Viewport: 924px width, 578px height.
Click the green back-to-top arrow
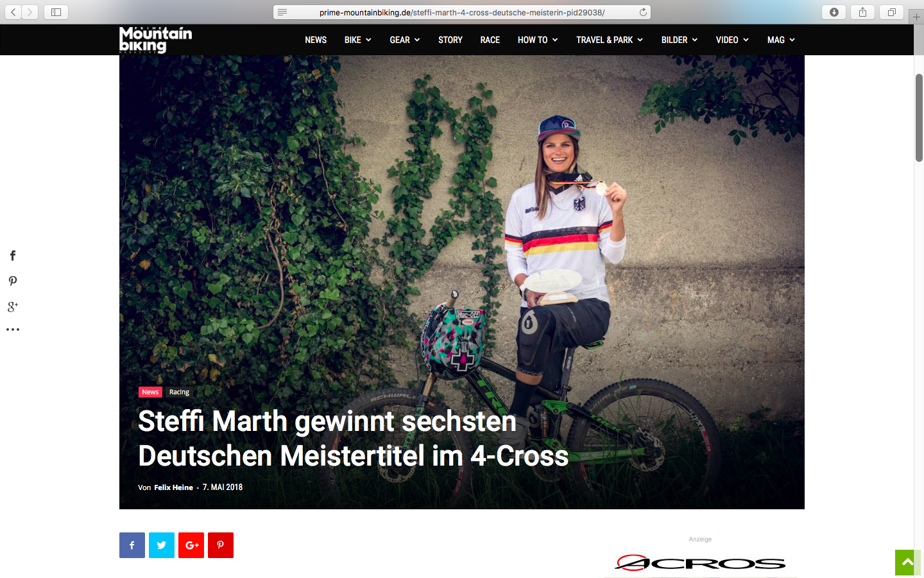click(907, 563)
